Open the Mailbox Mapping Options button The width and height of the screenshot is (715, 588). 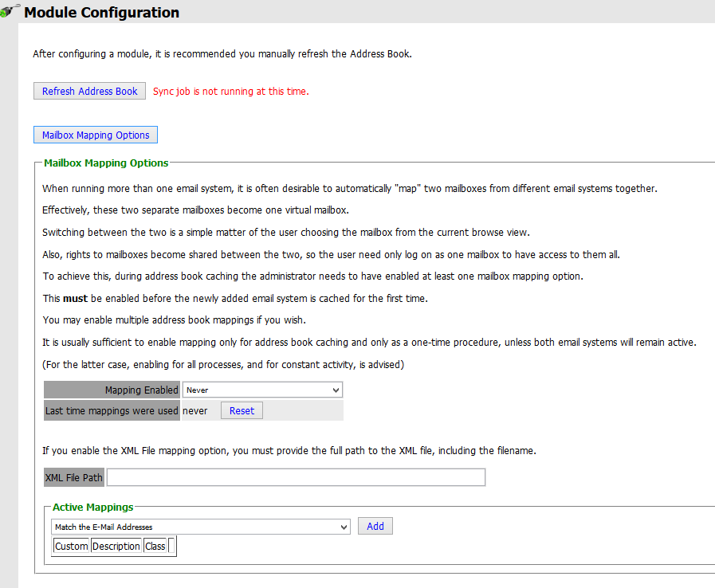96,135
